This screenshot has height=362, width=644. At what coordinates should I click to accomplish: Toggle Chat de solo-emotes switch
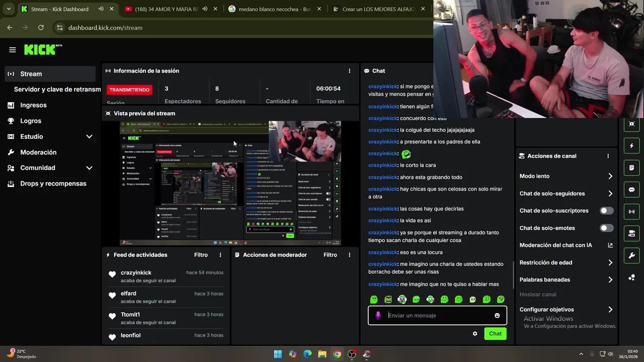(607, 228)
